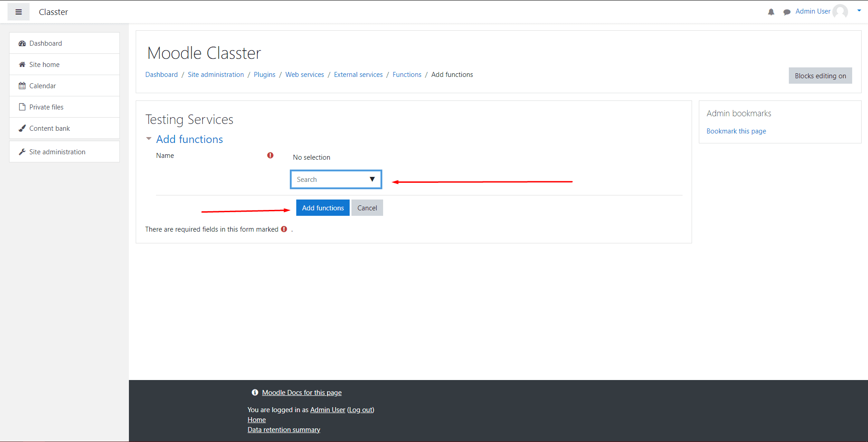Viewport: 868px width, 442px height.
Task: Click the Plugins breadcrumb link
Action: point(265,75)
